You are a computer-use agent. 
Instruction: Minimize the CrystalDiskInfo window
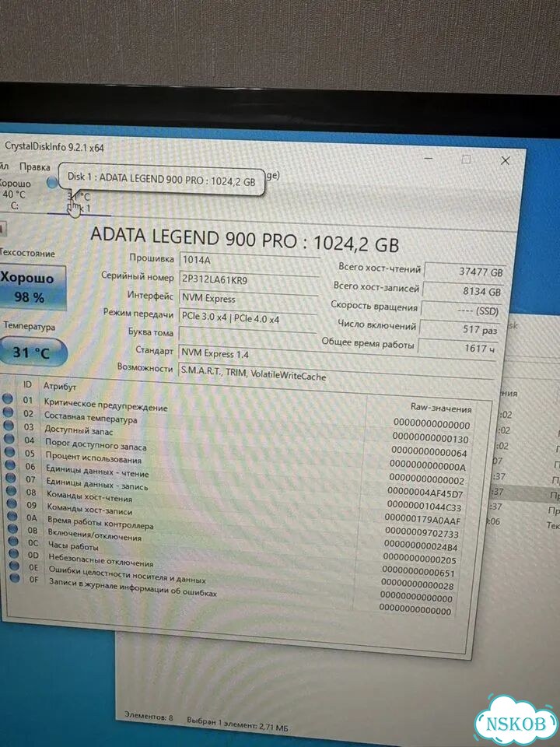428,158
